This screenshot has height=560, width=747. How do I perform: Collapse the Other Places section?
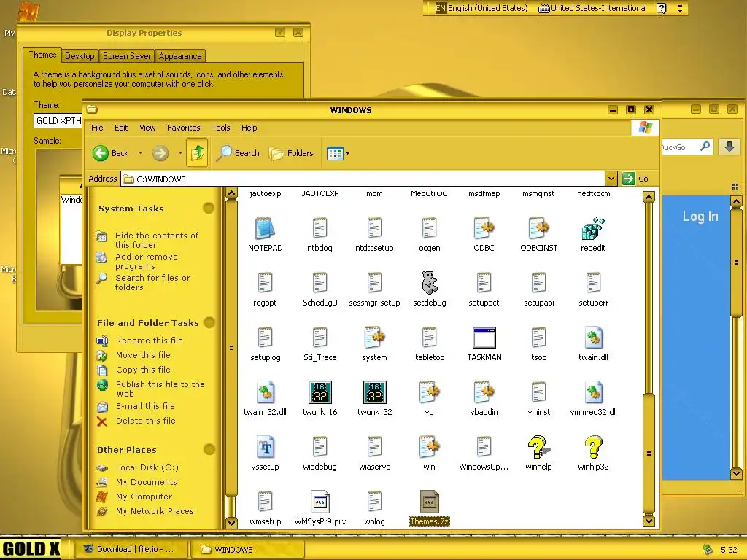coord(209,449)
